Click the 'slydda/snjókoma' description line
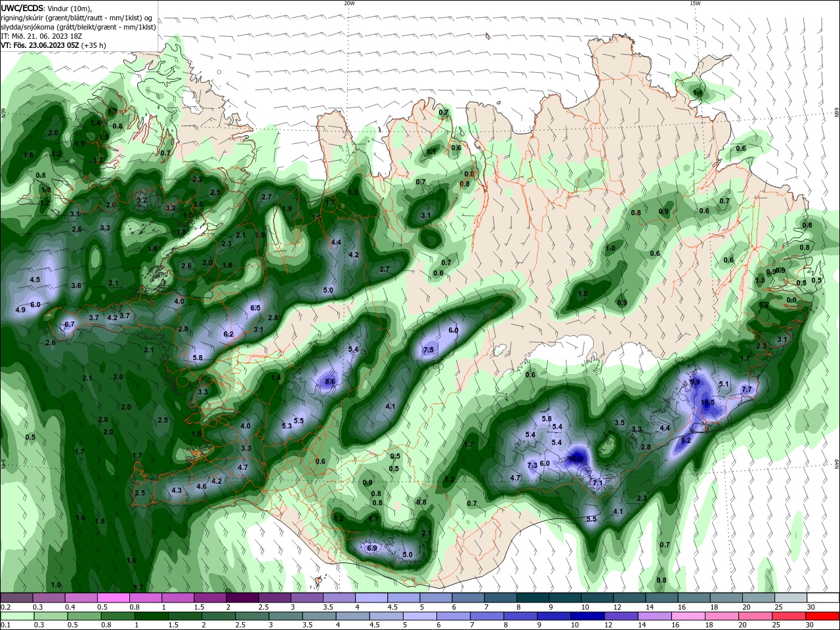The height and width of the screenshot is (630, 840). pos(79,27)
